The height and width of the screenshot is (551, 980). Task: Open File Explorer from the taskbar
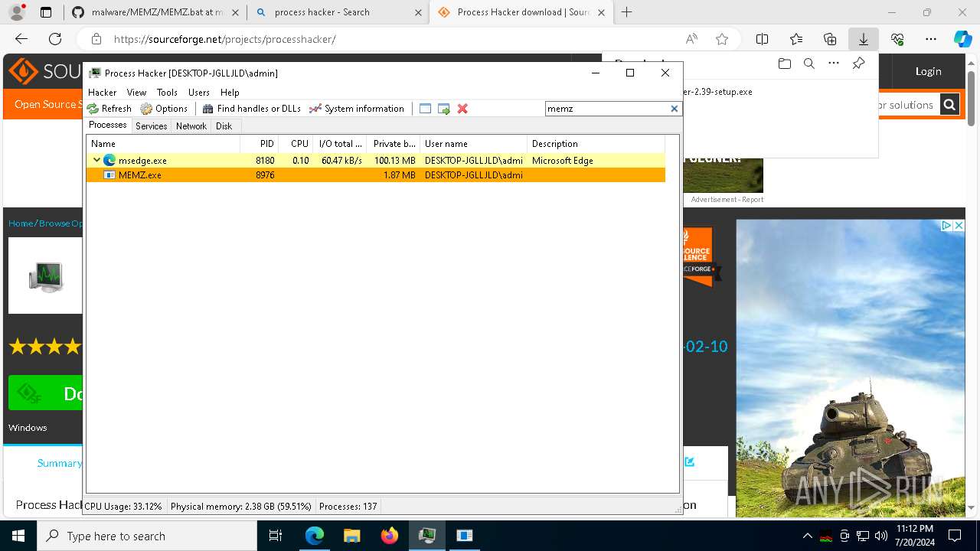352,536
